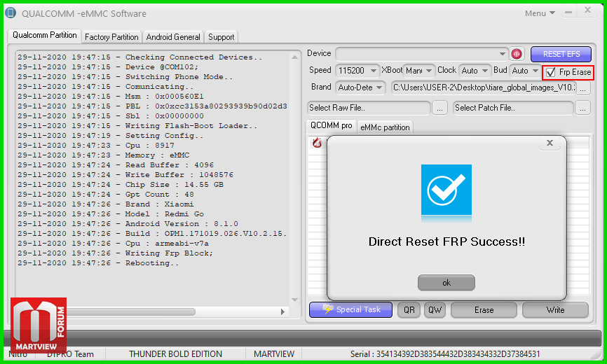Screen dimensions: 607x364
Task: Click the firmware path input field
Action: point(484,87)
